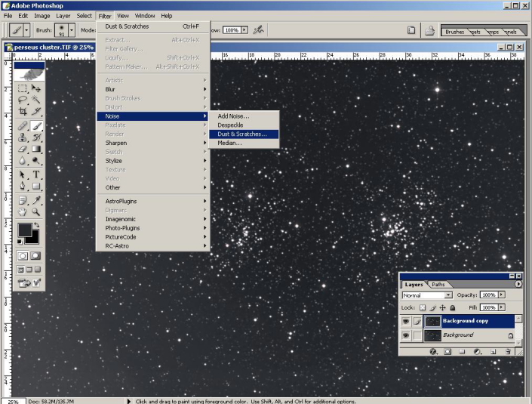Select the Zoom tool
This screenshot has width=532, height=404.
tap(36, 212)
